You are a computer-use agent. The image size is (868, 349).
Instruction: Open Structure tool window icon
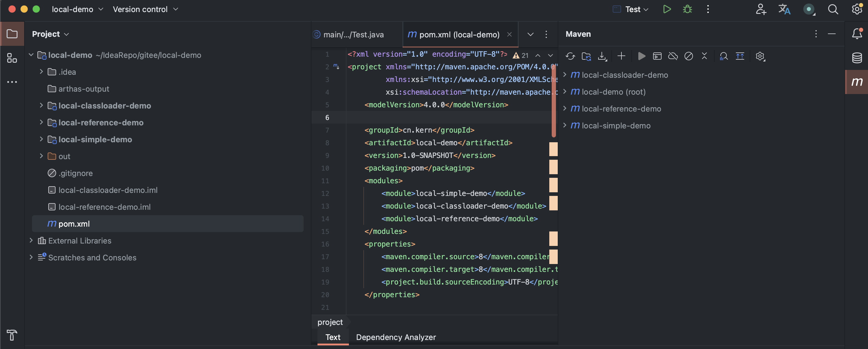(x=12, y=58)
